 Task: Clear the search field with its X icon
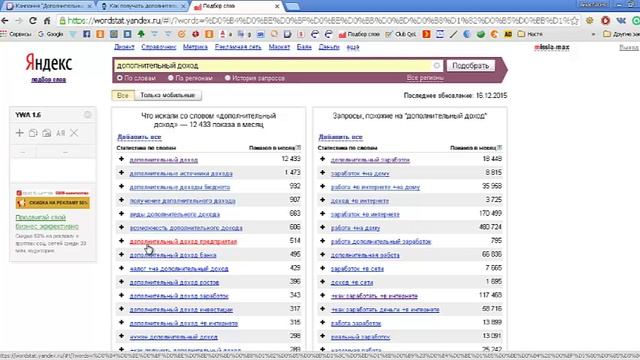[437, 65]
